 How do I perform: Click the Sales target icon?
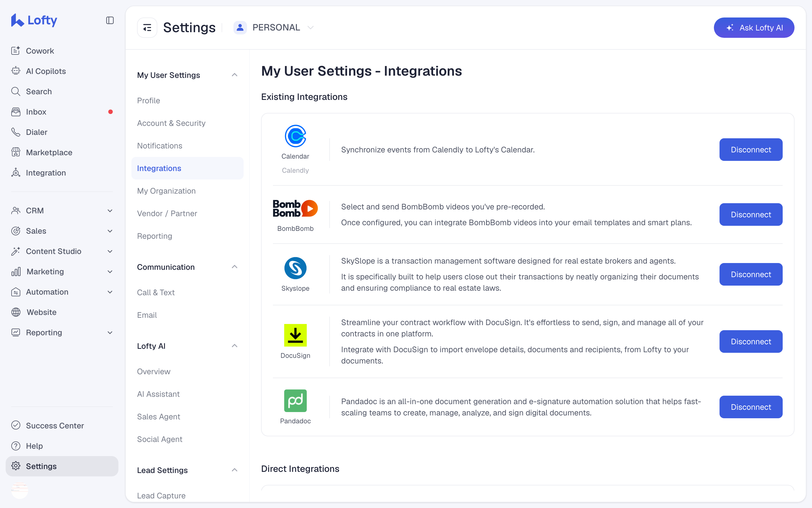pos(16,231)
